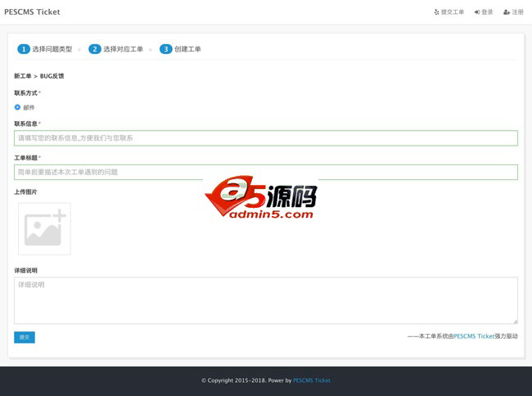This screenshot has height=396, width=532.
Task: Focus the 联系信息 contact info input field
Action: pyautogui.click(x=266, y=138)
